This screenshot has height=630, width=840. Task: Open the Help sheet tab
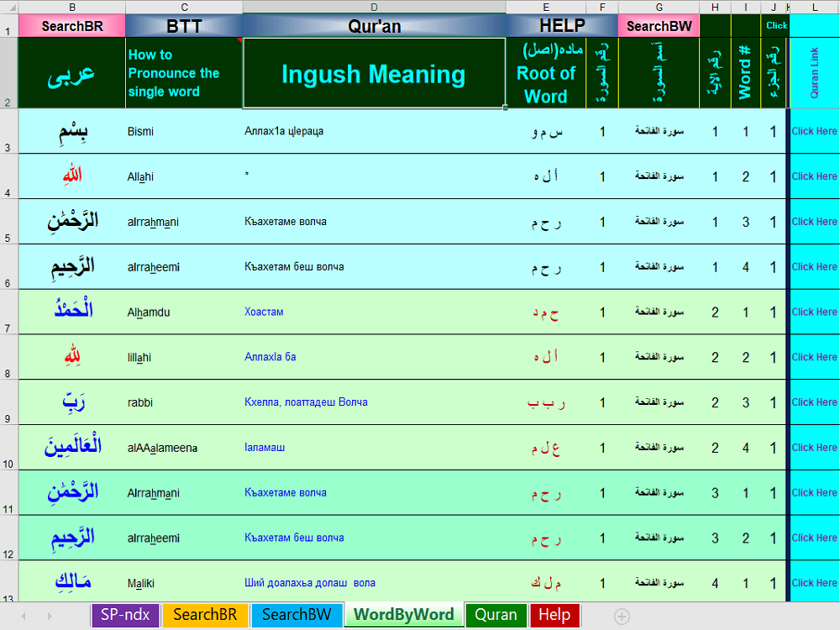pos(554,615)
